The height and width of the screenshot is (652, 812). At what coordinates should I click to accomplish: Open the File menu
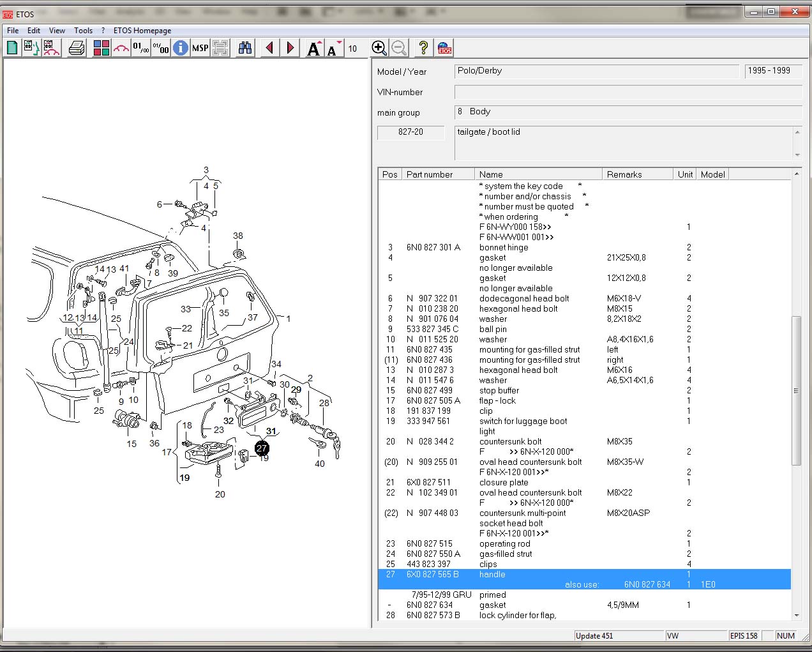tap(13, 30)
